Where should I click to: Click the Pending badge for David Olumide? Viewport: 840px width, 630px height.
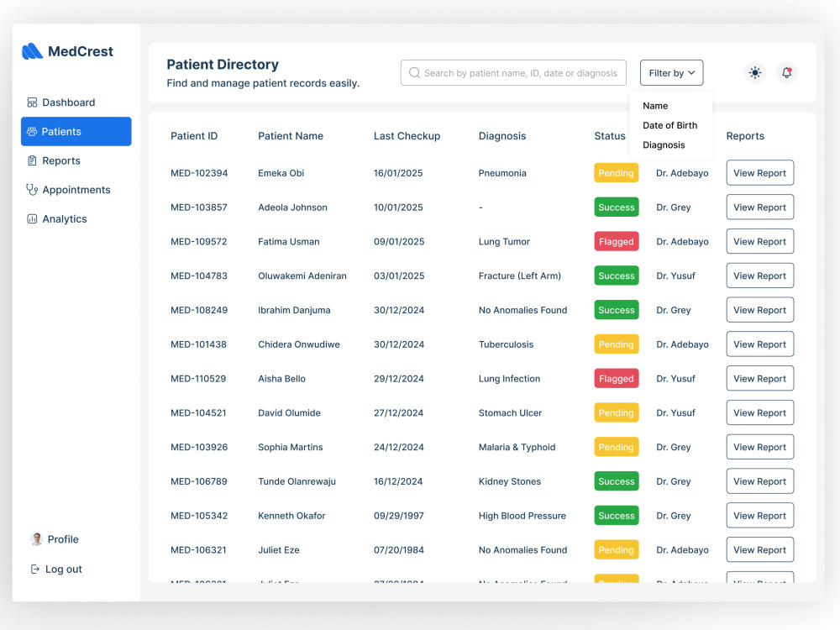pyautogui.click(x=616, y=413)
